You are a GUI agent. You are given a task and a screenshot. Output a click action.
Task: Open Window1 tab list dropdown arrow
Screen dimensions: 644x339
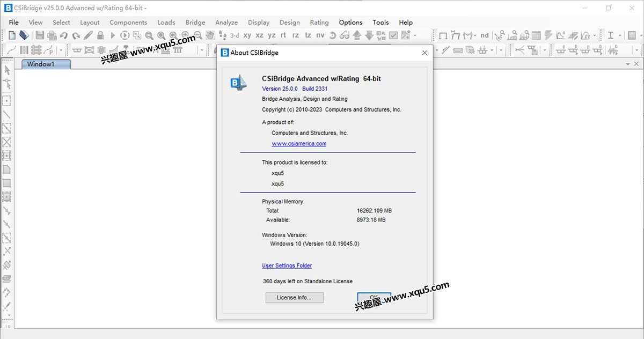click(x=628, y=64)
